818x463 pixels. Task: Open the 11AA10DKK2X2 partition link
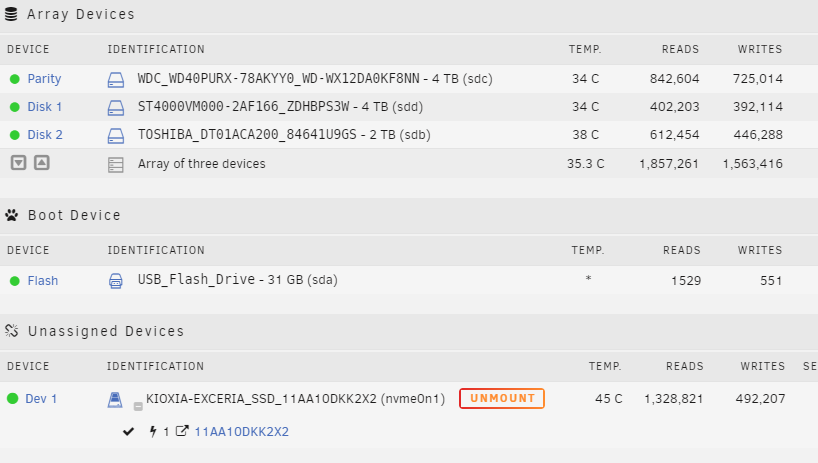coord(241,432)
